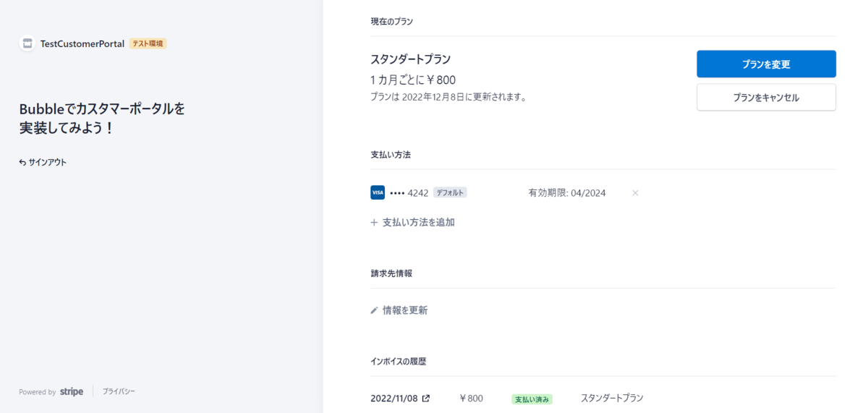
Task: Click the VISA card logo
Action: click(378, 192)
